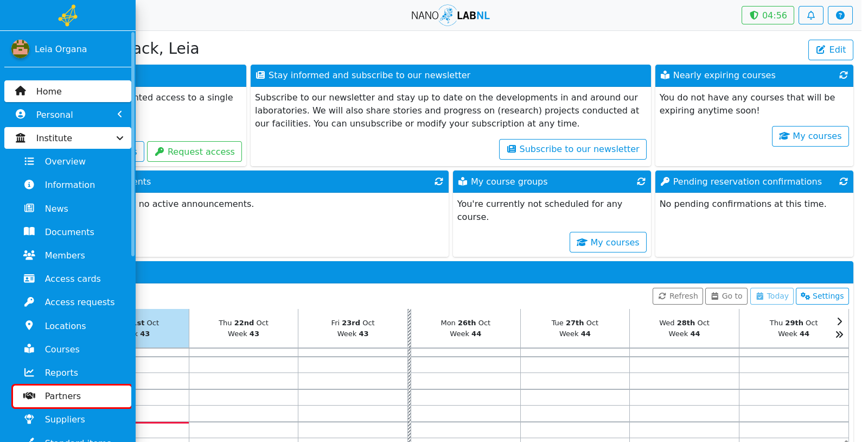Open the help question mark icon
Viewport: 868px width, 442px height.
coord(840,15)
